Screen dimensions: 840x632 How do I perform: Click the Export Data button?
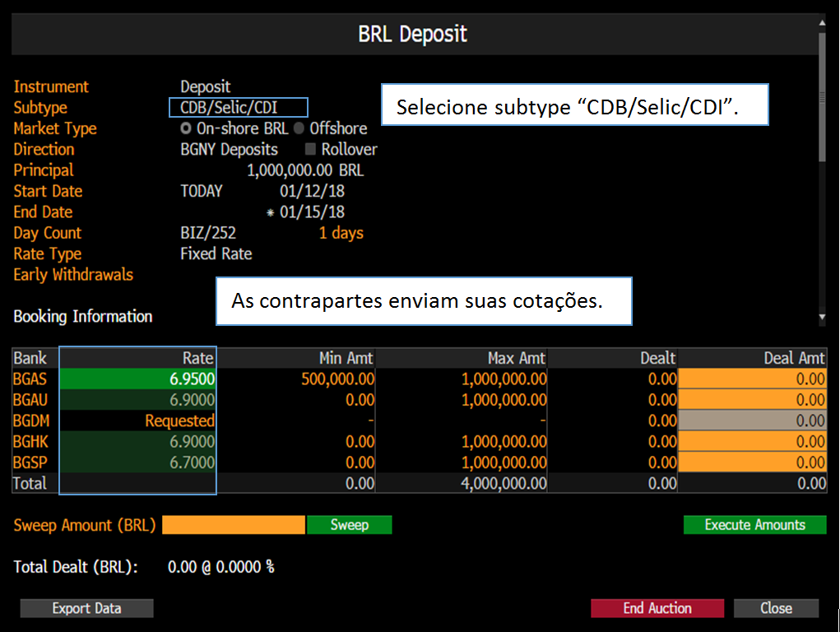click(x=86, y=608)
